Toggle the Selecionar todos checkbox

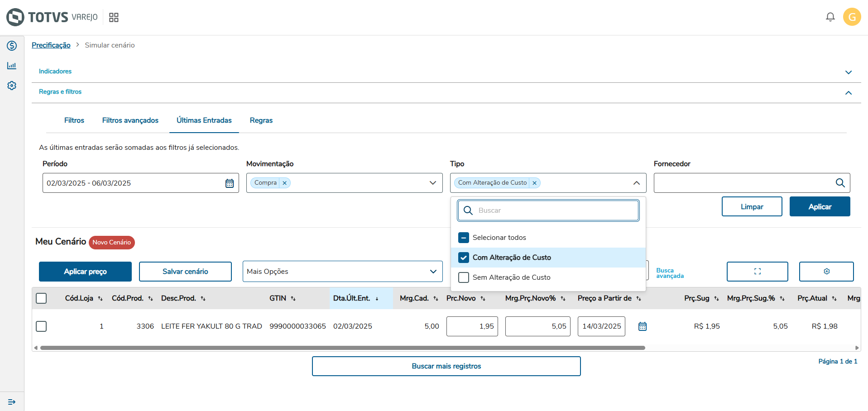click(464, 238)
